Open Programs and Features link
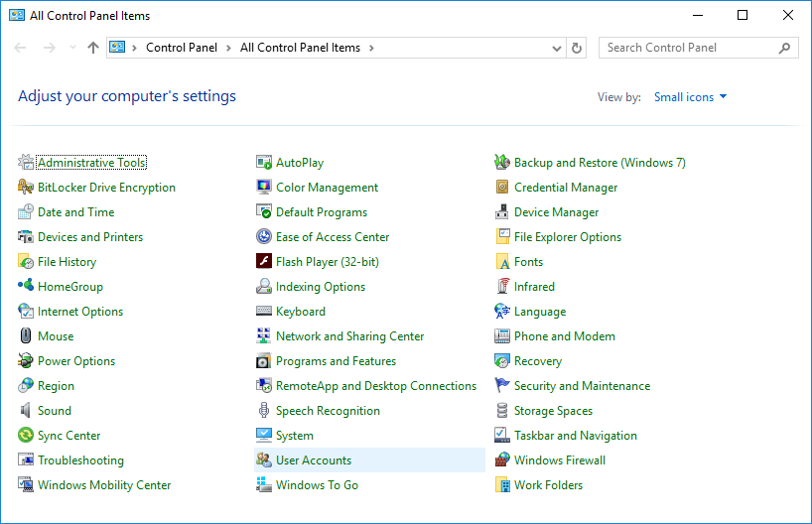 point(337,361)
